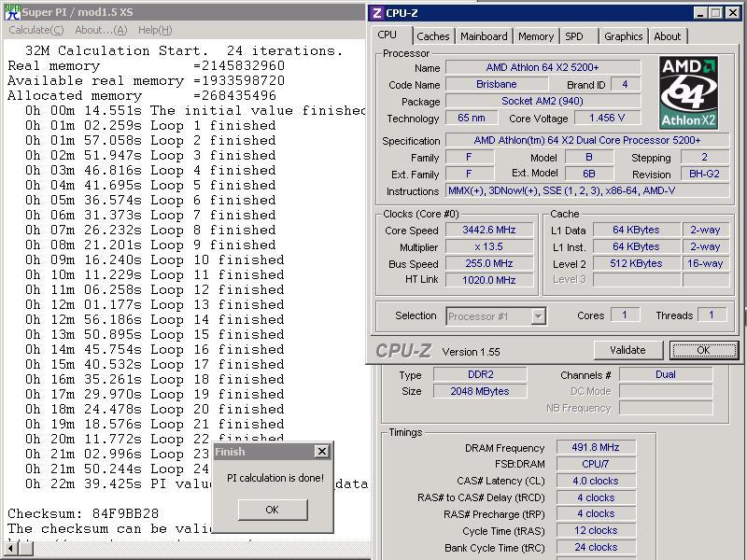Click the Core Voltage value 1.456 V

[x=607, y=118]
